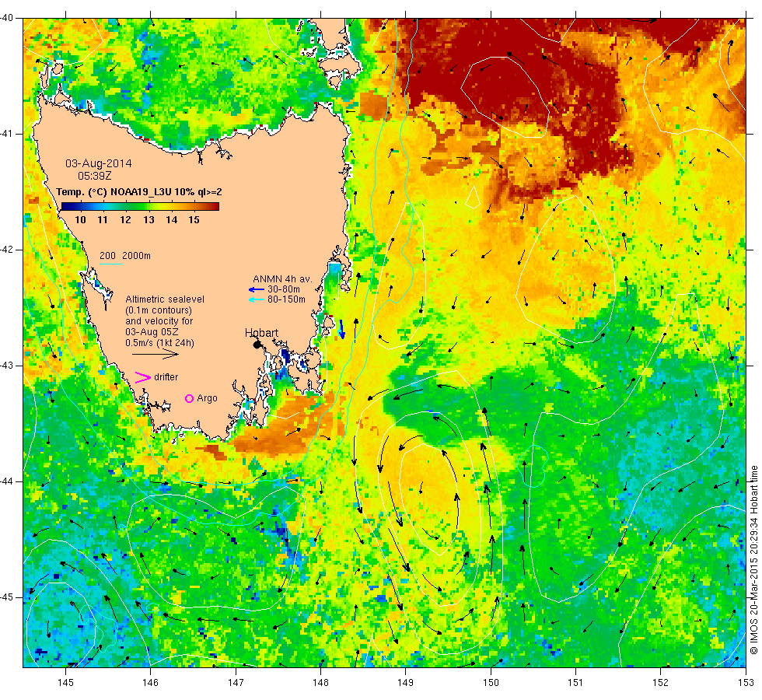The height and width of the screenshot is (700, 762).
Task: Click the magenta Argo circle symbol
Action: tap(190, 398)
